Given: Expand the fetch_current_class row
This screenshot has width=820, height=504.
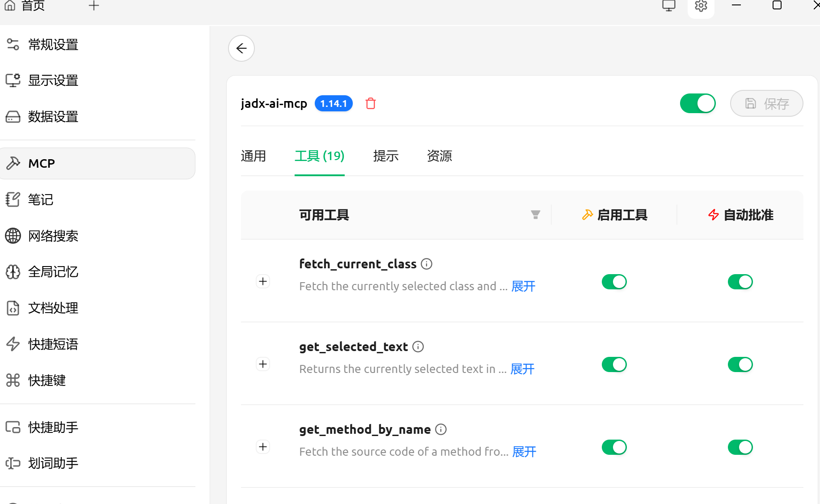Looking at the screenshot, I should click(x=263, y=282).
